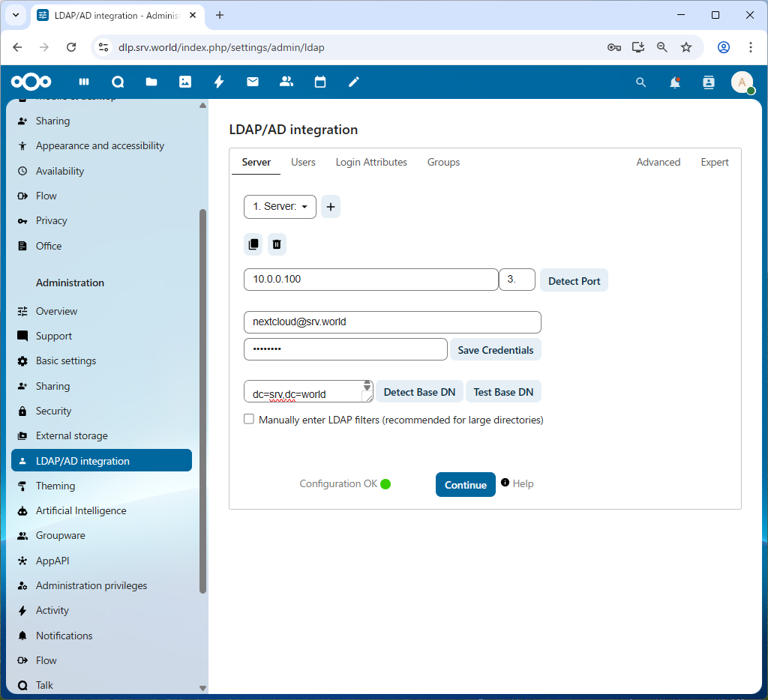Open the Talk app in the top bar
Image resolution: width=768 pixels, height=700 pixels.
118,82
